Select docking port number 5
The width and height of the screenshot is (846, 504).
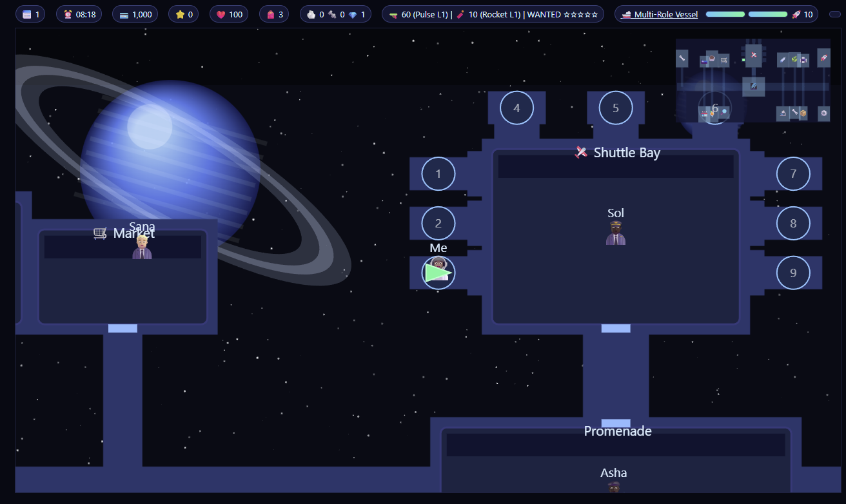(615, 108)
